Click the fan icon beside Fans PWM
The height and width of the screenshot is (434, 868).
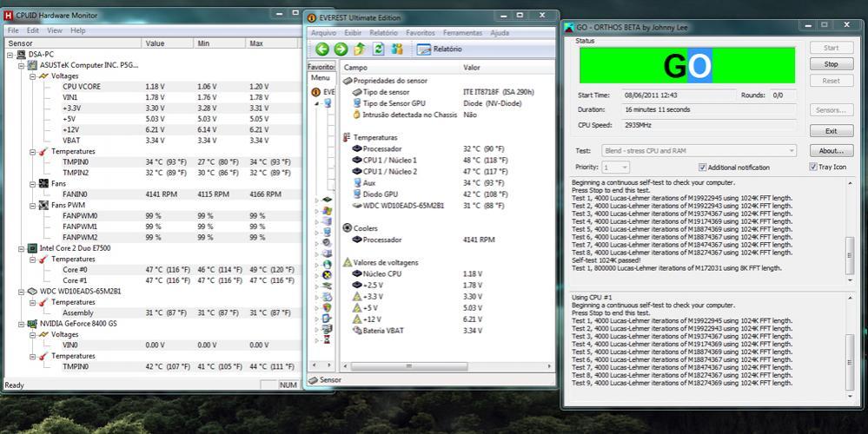point(43,205)
